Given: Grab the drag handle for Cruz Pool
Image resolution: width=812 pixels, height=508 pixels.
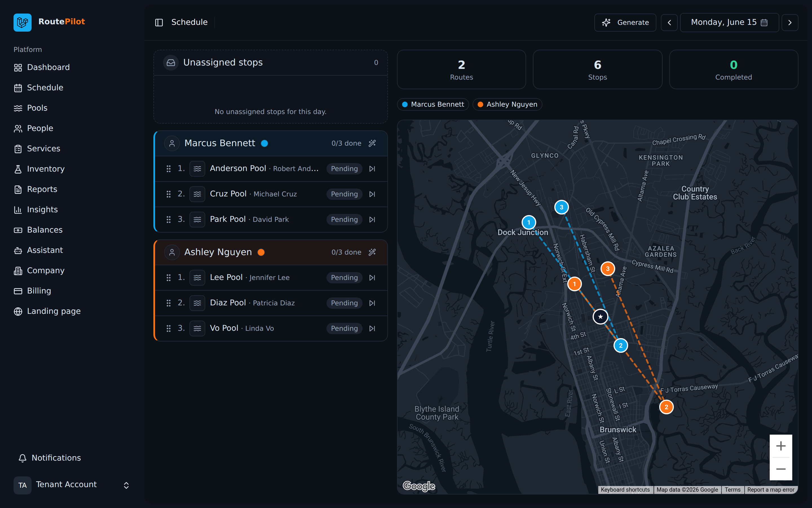Looking at the screenshot, I should (168, 194).
